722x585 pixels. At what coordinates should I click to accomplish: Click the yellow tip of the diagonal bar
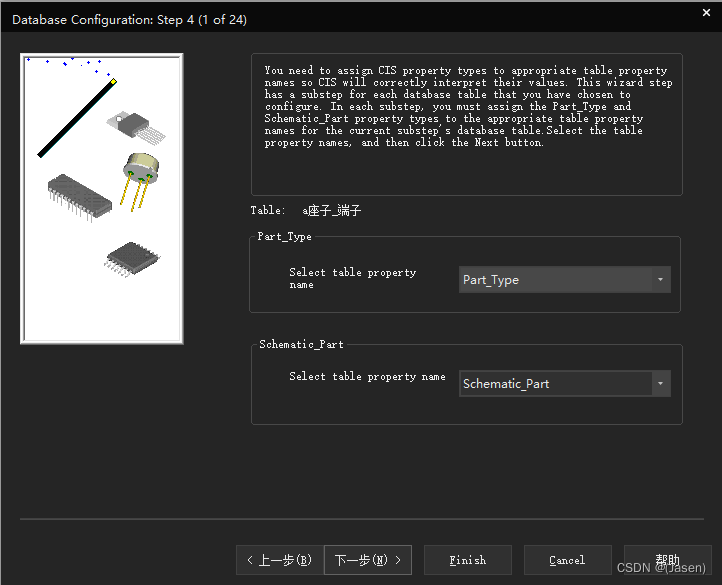114,81
